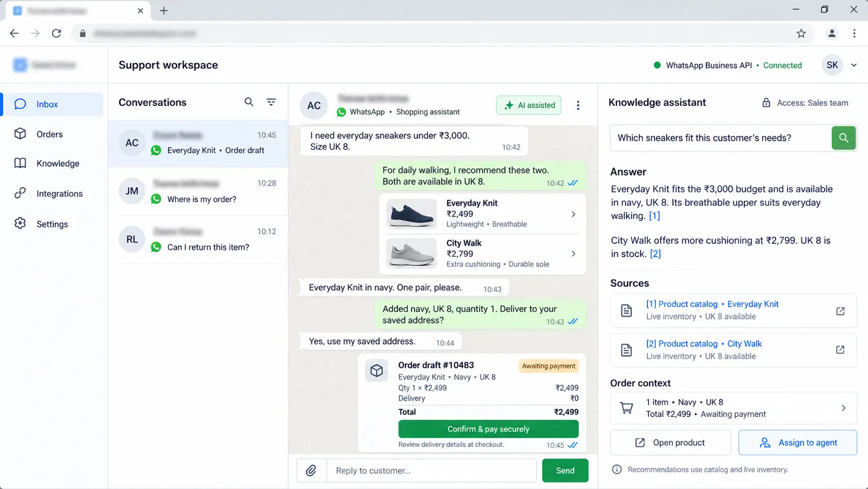868x489 pixels.
Task: Open browser three-dot menu
Action: point(854,34)
